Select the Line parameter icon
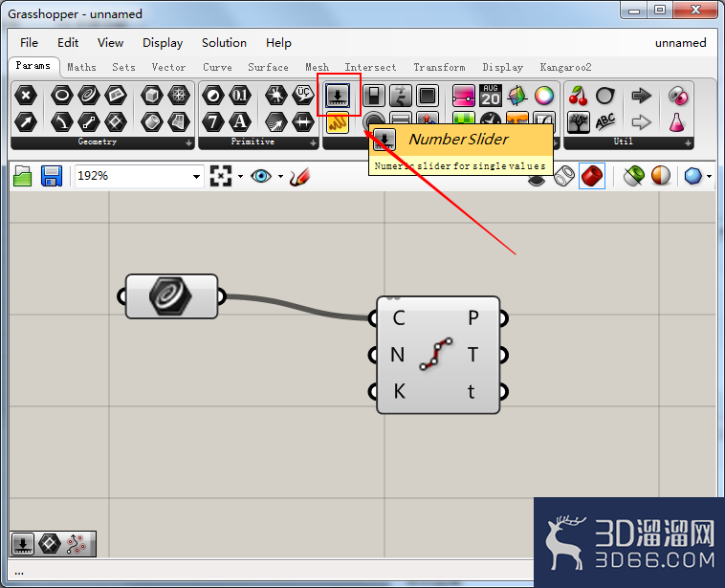Viewport: 725px width, 588px height. pos(89,122)
